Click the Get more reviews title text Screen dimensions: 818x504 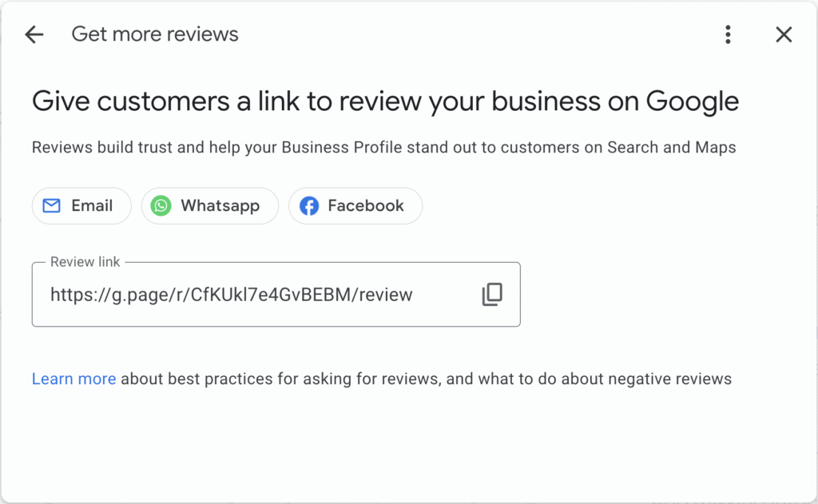(x=155, y=34)
